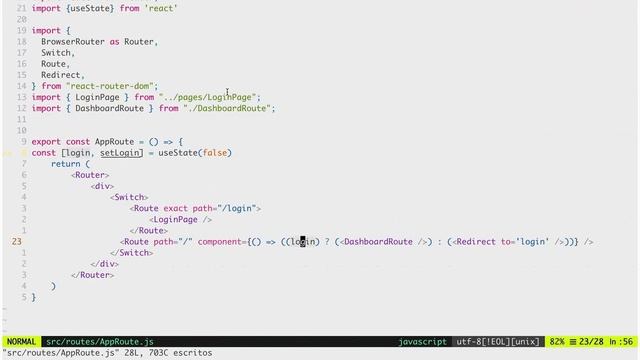Click the <Redirect to='login' /> element
Viewport: 640px width, 360px height.
508,242
